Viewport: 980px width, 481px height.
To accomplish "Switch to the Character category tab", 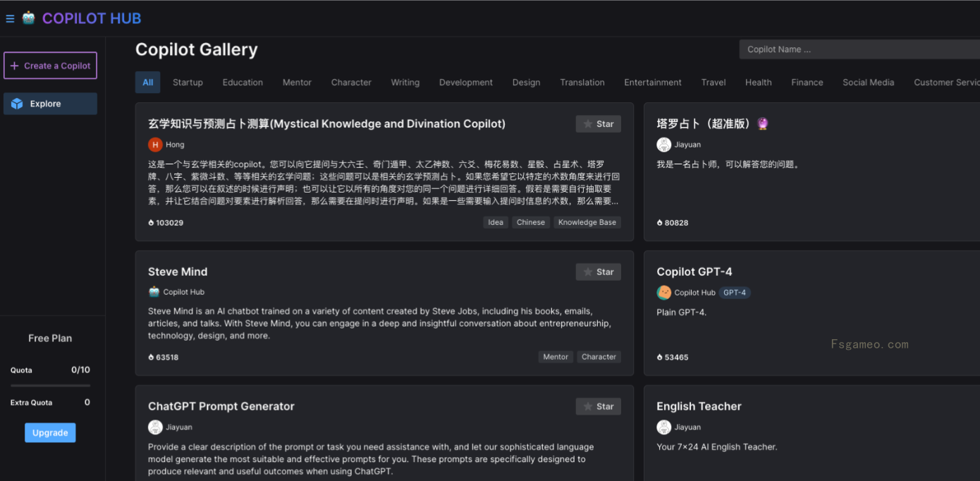I will 351,83.
